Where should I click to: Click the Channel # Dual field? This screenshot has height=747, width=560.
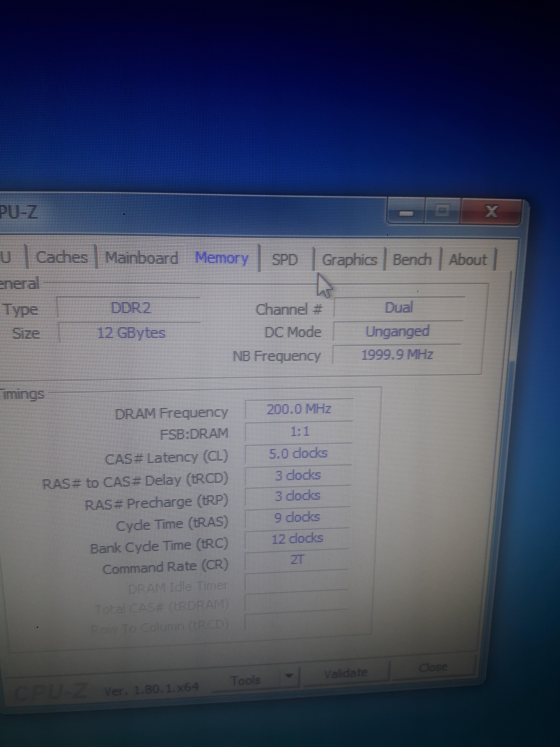coord(399,308)
